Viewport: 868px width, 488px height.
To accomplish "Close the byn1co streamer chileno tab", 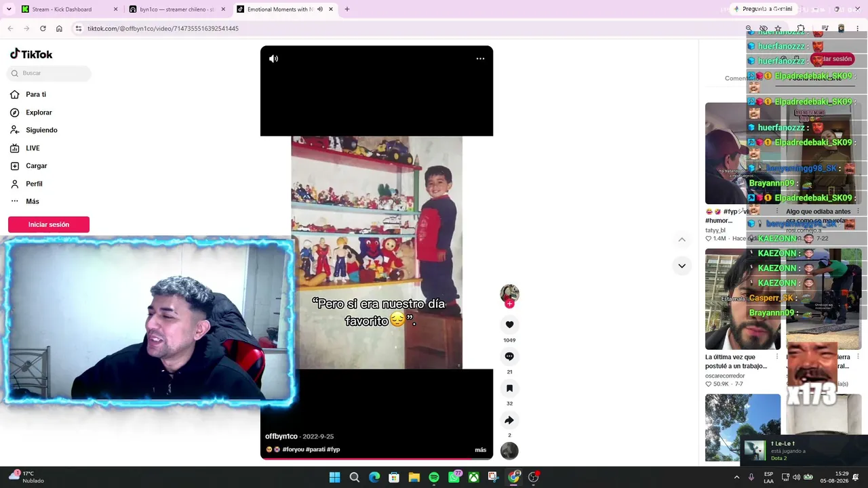I will tap(223, 9).
